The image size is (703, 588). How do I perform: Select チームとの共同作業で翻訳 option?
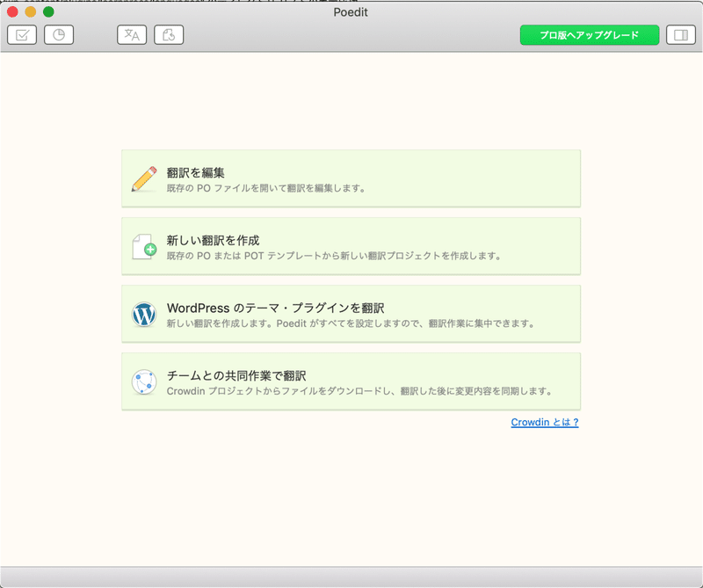pyautogui.click(x=351, y=381)
